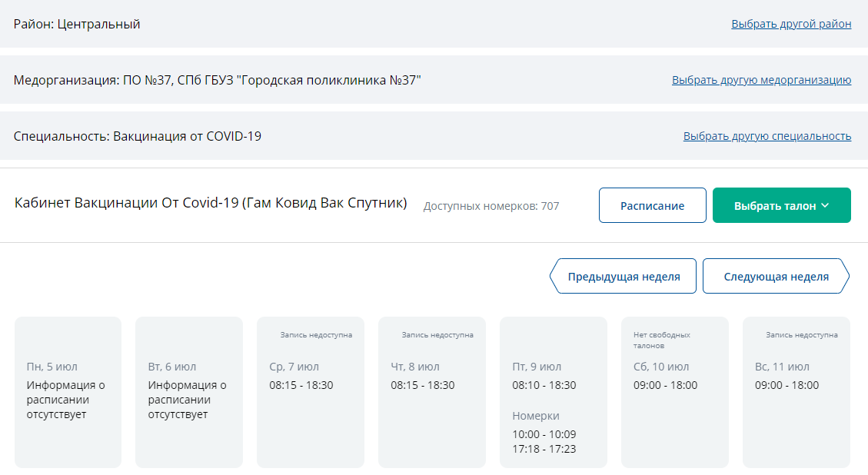The width and height of the screenshot is (868, 475).
Task: Choose the Wednesday 7 июл day card
Action: 311,392
